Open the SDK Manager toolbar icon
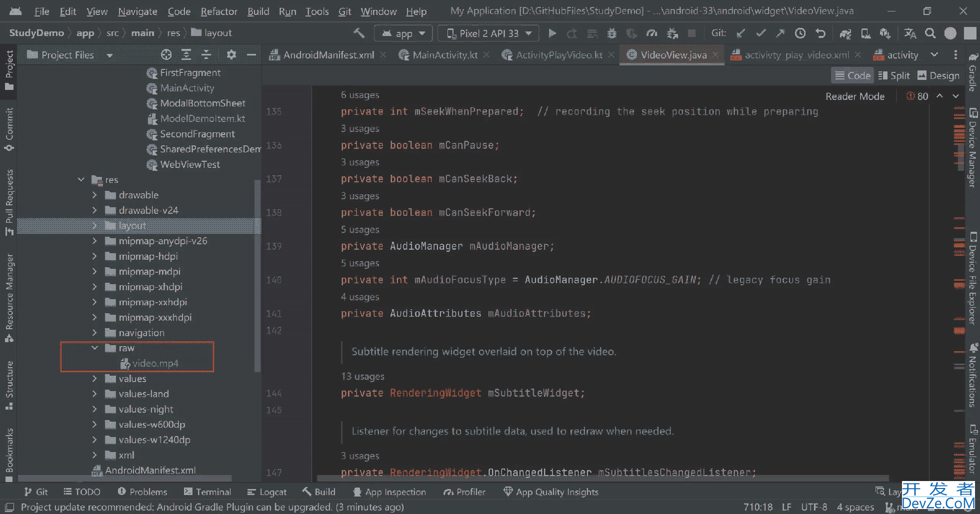The height and width of the screenshot is (514, 980). click(885, 33)
